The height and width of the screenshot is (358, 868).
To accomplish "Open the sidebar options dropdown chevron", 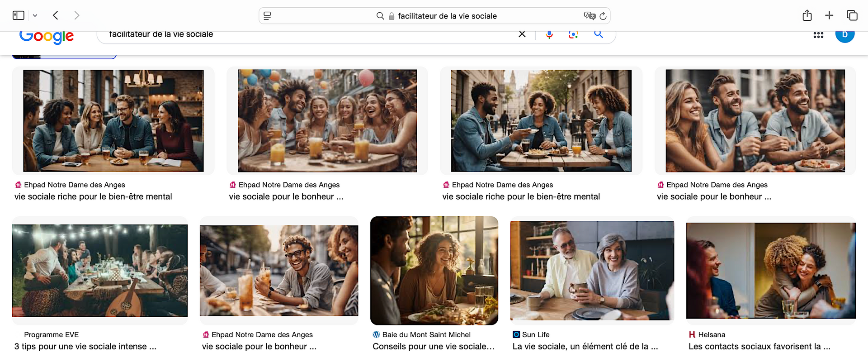I will [x=35, y=16].
